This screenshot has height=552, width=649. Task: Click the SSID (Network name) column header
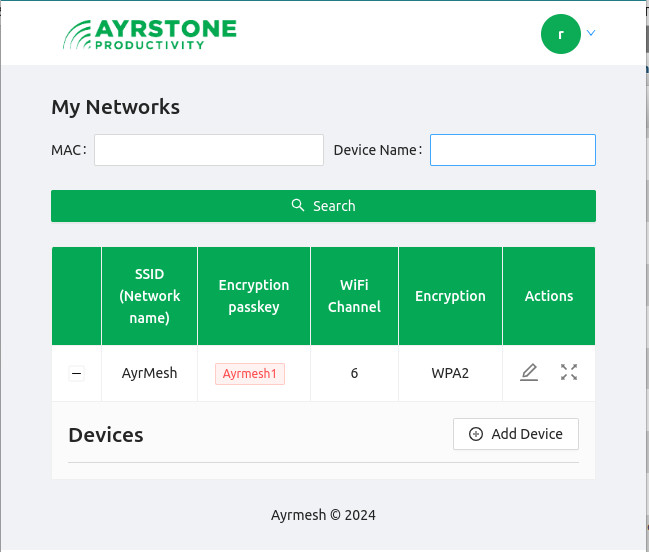point(149,296)
